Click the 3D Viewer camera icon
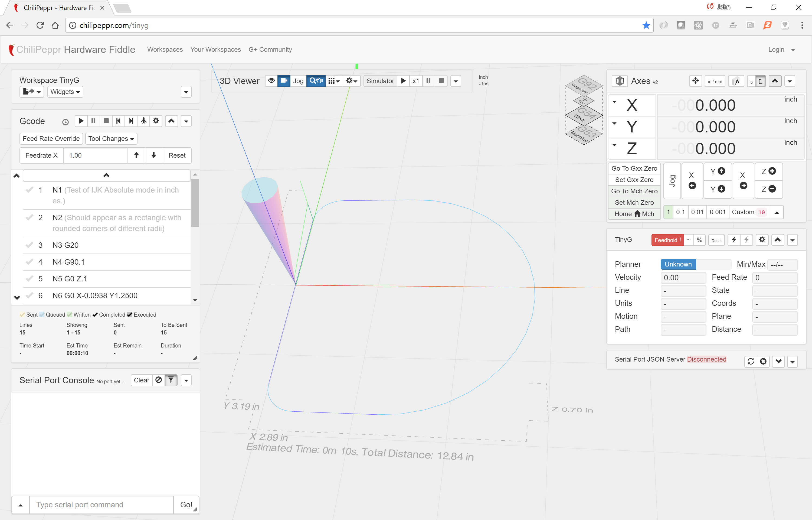The width and height of the screenshot is (812, 520). [x=284, y=81]
